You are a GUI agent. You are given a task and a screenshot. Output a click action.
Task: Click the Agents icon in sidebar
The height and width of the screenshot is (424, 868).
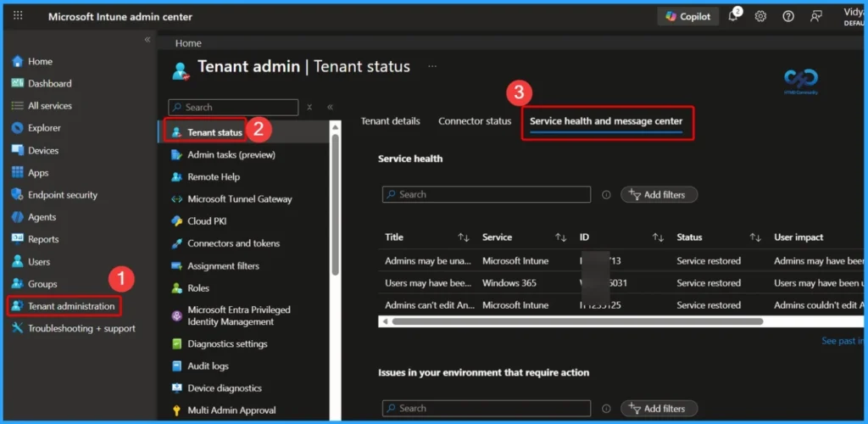click(18, 217)
